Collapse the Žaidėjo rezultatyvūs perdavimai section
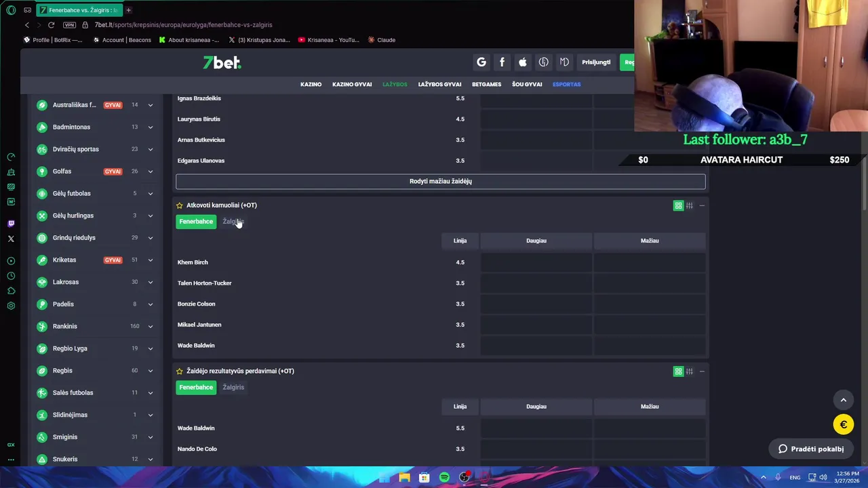Screen dimensions: 868x488 point(702,371)
